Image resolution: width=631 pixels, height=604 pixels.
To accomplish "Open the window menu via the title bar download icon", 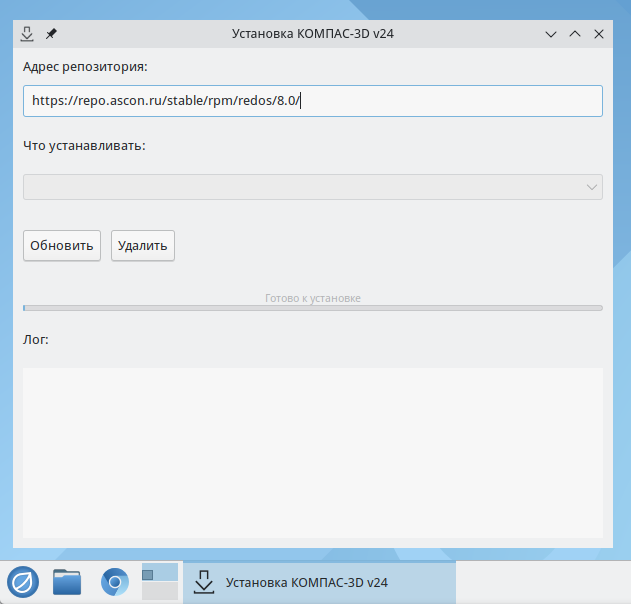I will (x=27, y=33).
